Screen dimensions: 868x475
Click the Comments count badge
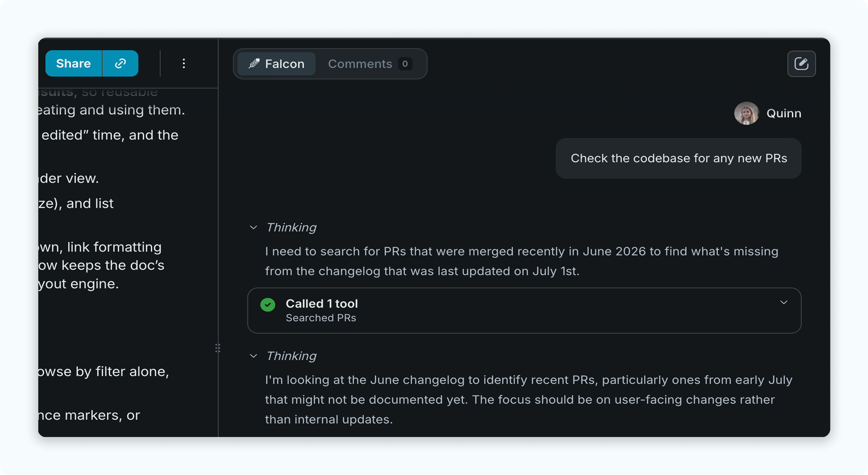(x=405, y=64)
